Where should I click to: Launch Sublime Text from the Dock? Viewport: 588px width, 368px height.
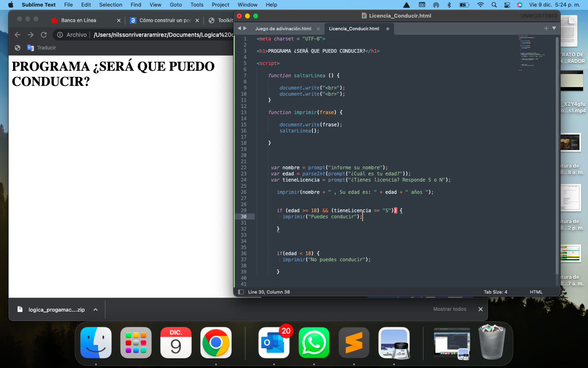tap(354, 343)
